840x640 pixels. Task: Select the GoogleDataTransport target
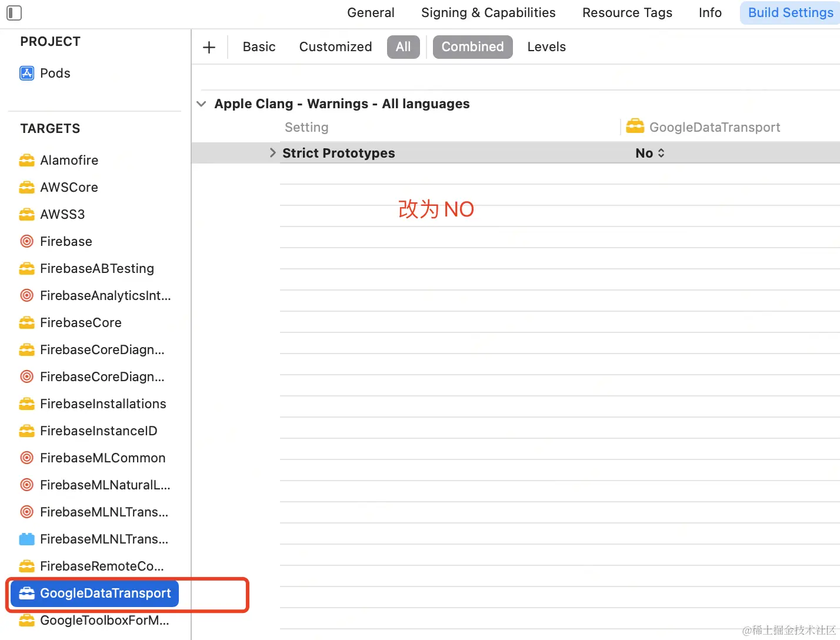95,593
